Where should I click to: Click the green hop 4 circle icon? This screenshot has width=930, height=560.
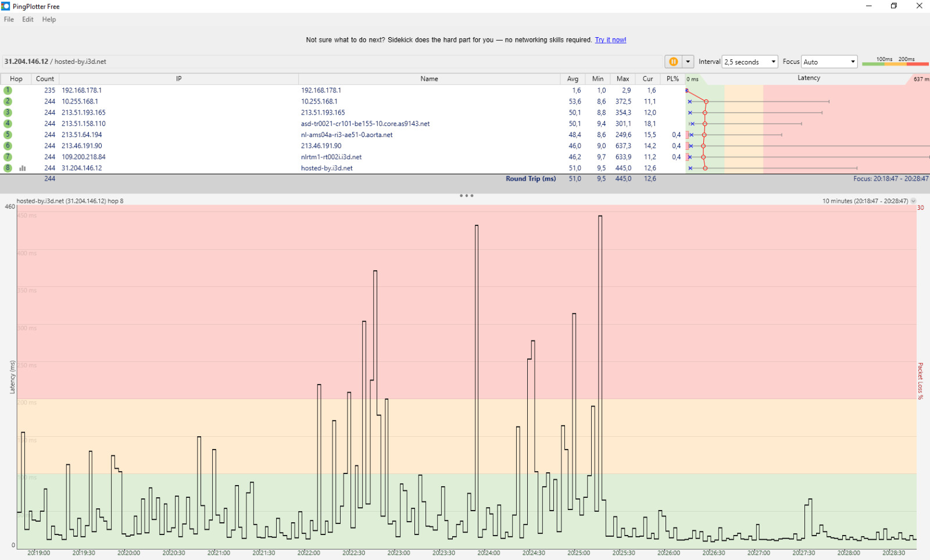pyautogui.click(x=8, y=124)
